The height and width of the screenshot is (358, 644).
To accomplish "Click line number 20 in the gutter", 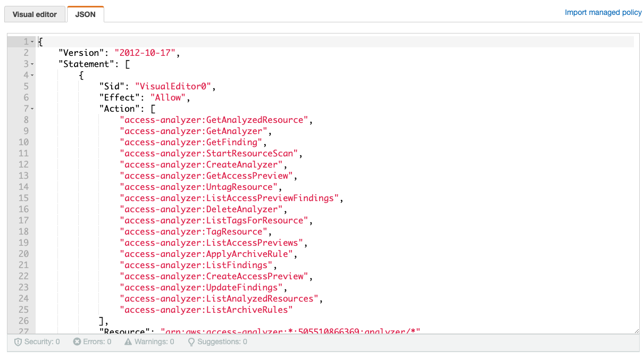I will point(23,254).
